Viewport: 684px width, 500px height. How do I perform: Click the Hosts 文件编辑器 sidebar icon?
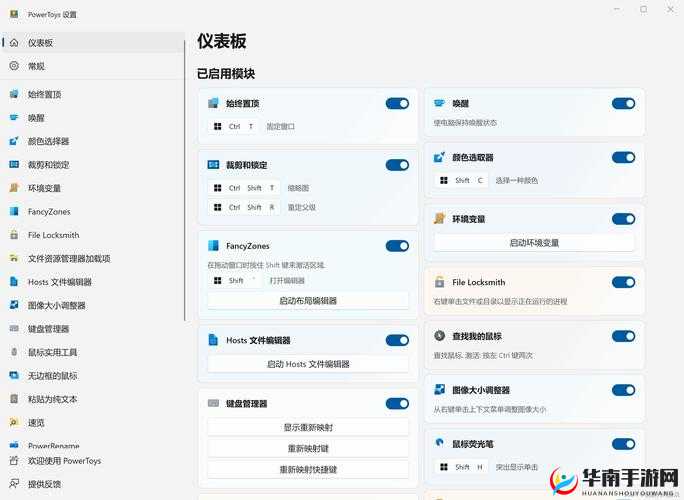[14, 282]
